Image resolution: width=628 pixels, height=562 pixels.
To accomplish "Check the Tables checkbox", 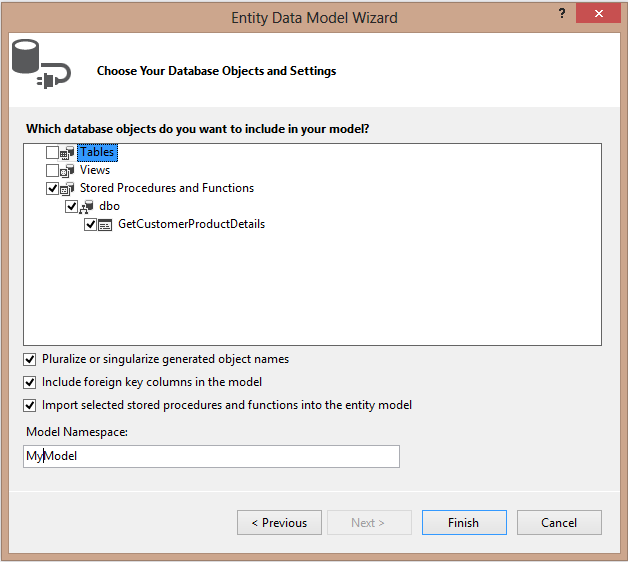I will point(52,153).
